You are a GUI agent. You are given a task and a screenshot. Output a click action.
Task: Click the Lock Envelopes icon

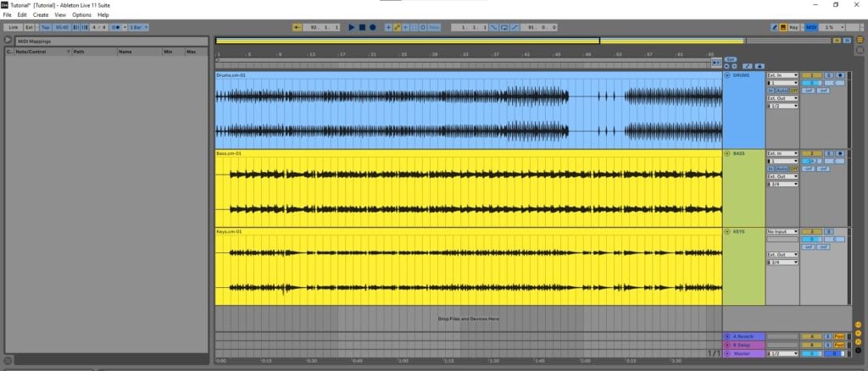[x=760, y=66]
